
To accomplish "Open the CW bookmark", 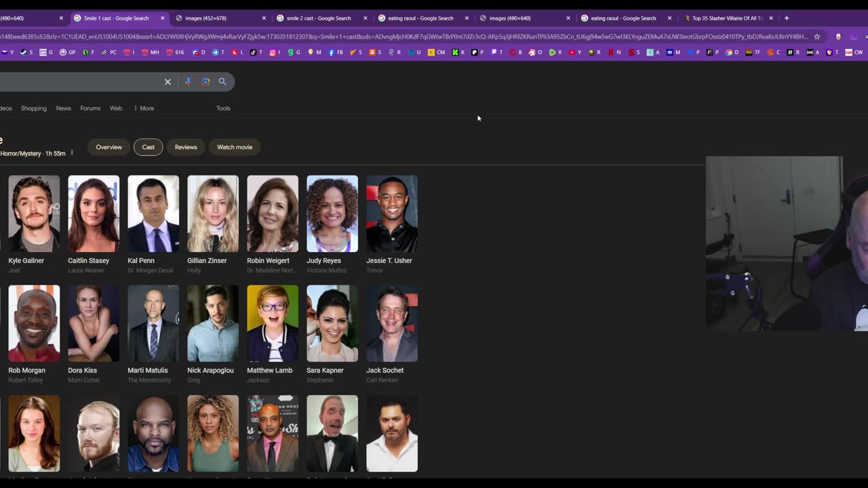I will coord(854,52).
